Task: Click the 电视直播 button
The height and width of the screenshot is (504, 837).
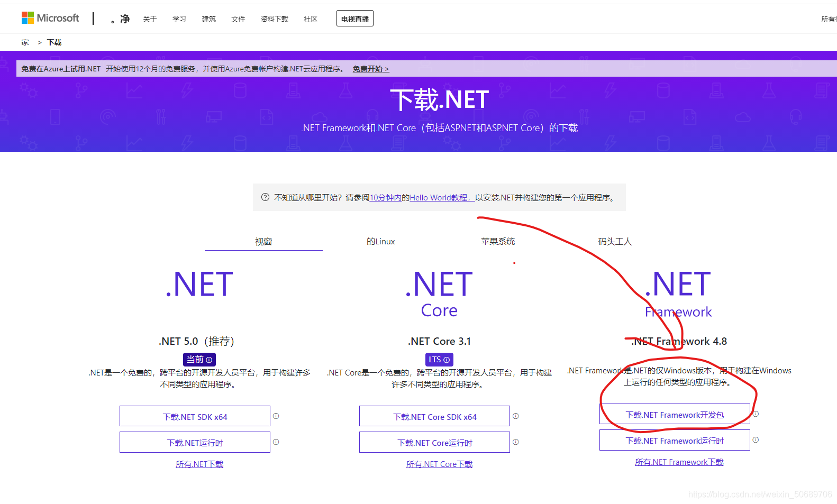Action: [355, 19]
